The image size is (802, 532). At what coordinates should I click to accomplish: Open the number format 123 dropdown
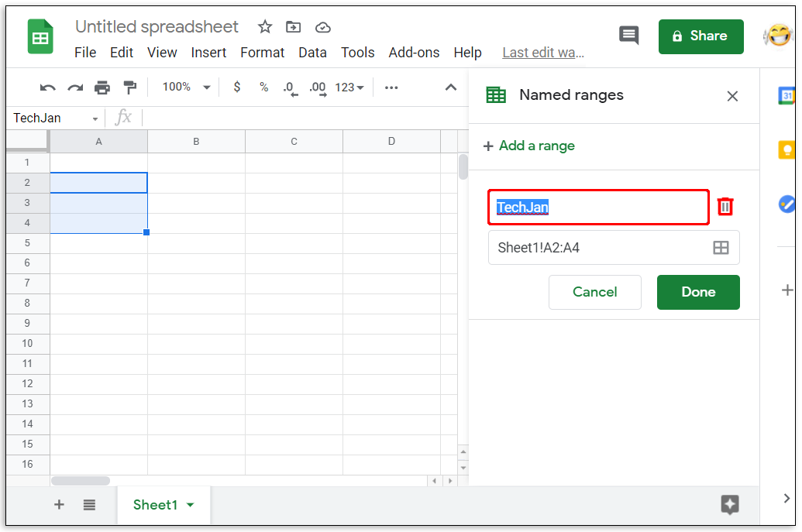click(349, 87)
